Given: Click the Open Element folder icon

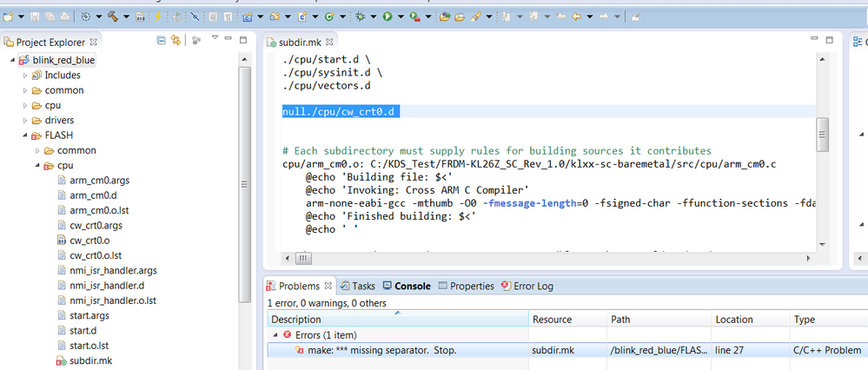Looking at the screenshot, I should tap(445, 17).
